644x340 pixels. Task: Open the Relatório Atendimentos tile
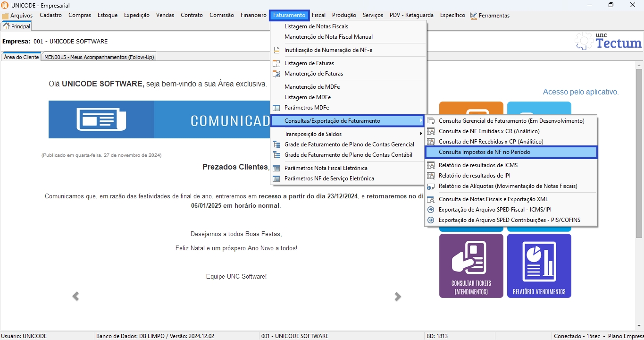[x=539, y=266]
